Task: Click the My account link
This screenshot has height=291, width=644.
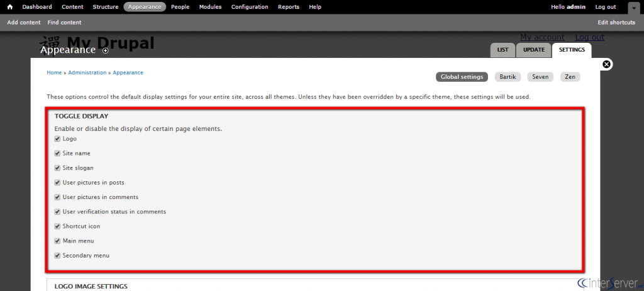Action: pos(542,37)
